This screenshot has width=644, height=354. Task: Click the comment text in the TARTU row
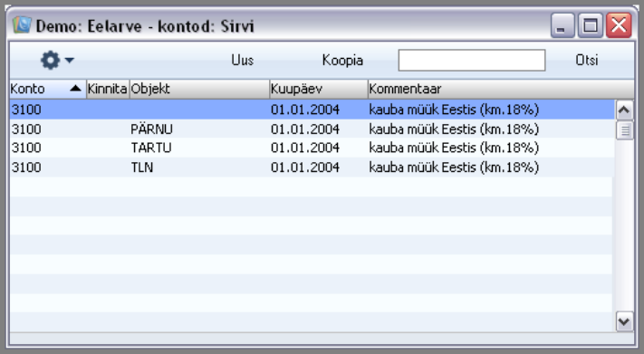(x=454, y=148)
